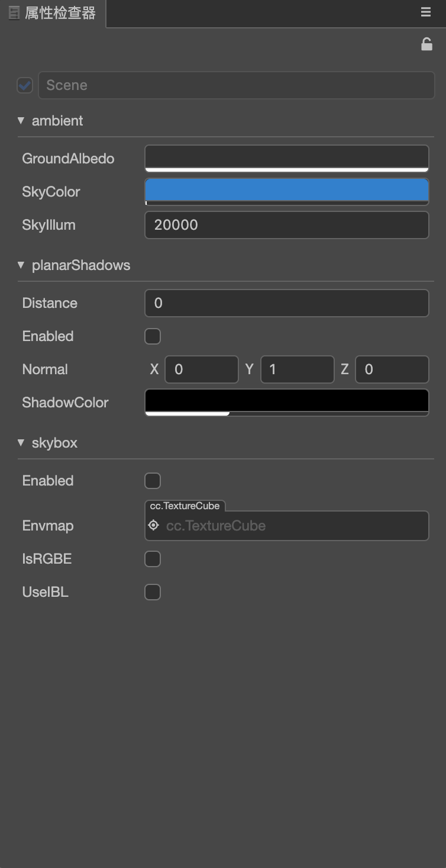The width and height of the screenshot is (446, 868).
Task: Toggle the inspector lock icon
Action: coord(426,44)
